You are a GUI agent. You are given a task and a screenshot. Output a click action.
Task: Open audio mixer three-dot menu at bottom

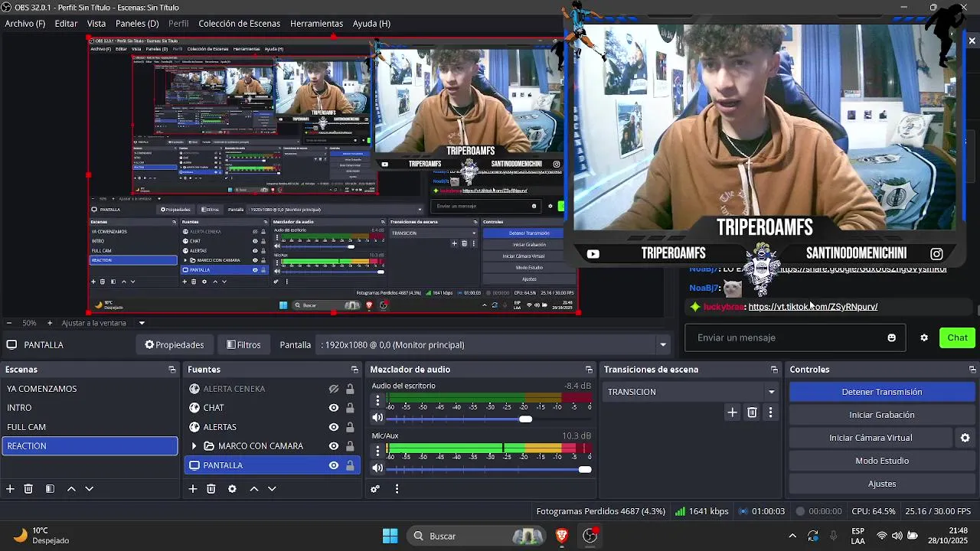pos(397,488)
